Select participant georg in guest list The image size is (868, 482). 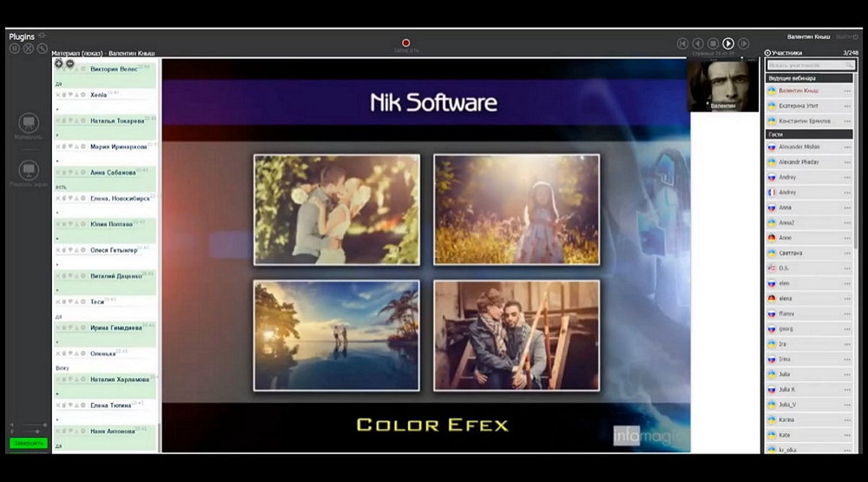click(809, 329)
